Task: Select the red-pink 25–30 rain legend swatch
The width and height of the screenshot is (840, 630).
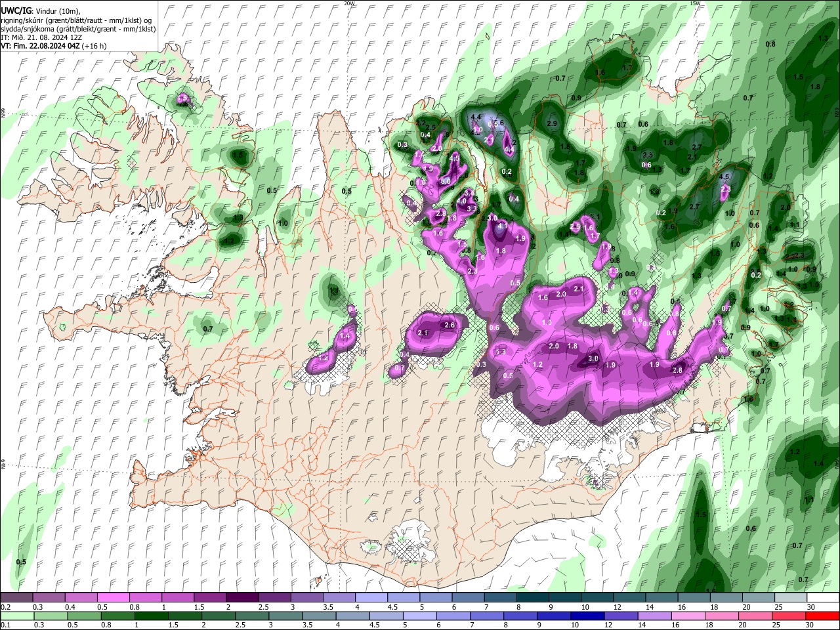Action: [x=789, y=616]
